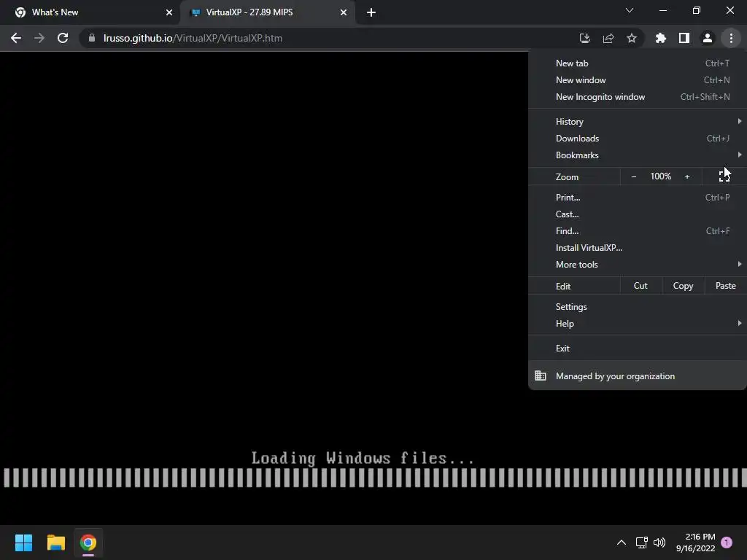This screenshot has height=560, width=747.
Task: Close the What's New tab
Action: [169, 12]
